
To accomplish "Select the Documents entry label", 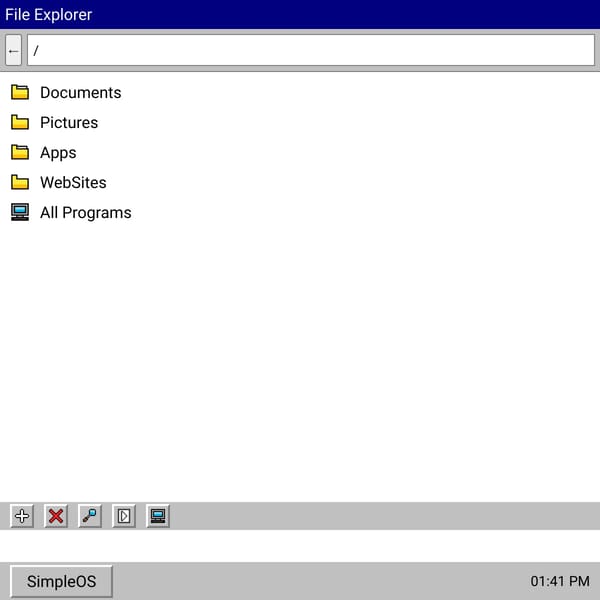I will pyautogui.click(x=81, y=93).
